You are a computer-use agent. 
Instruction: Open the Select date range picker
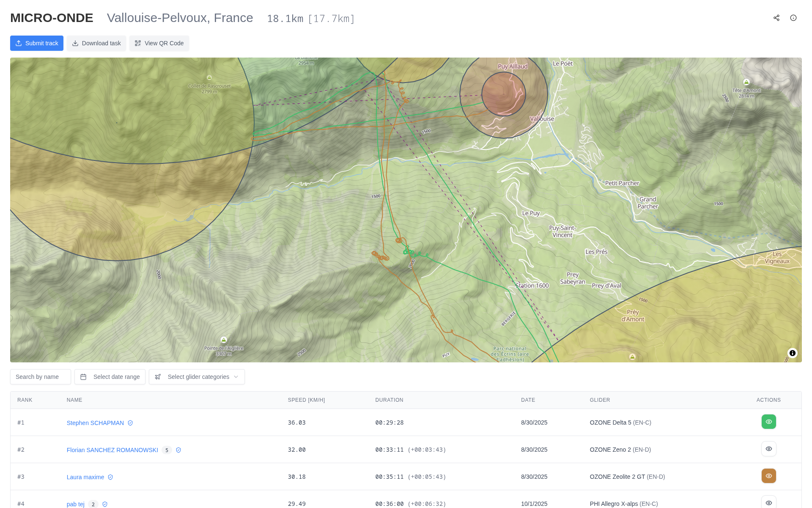[110, 377]
